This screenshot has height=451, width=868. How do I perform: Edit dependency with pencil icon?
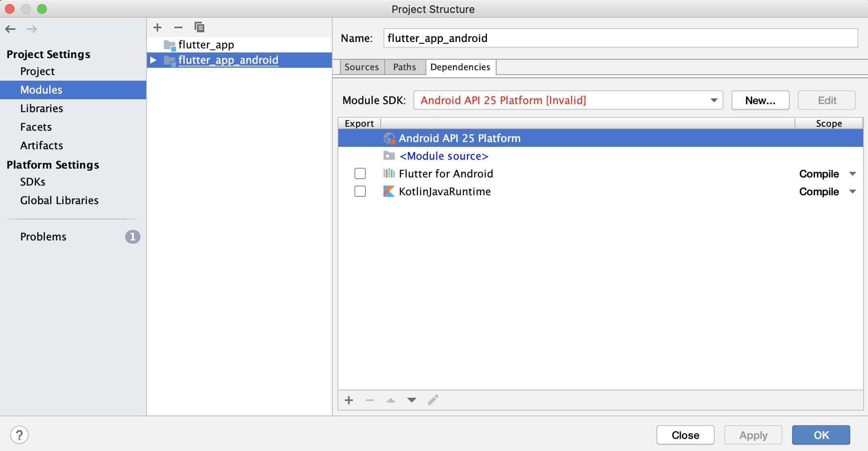coord(433,400)
